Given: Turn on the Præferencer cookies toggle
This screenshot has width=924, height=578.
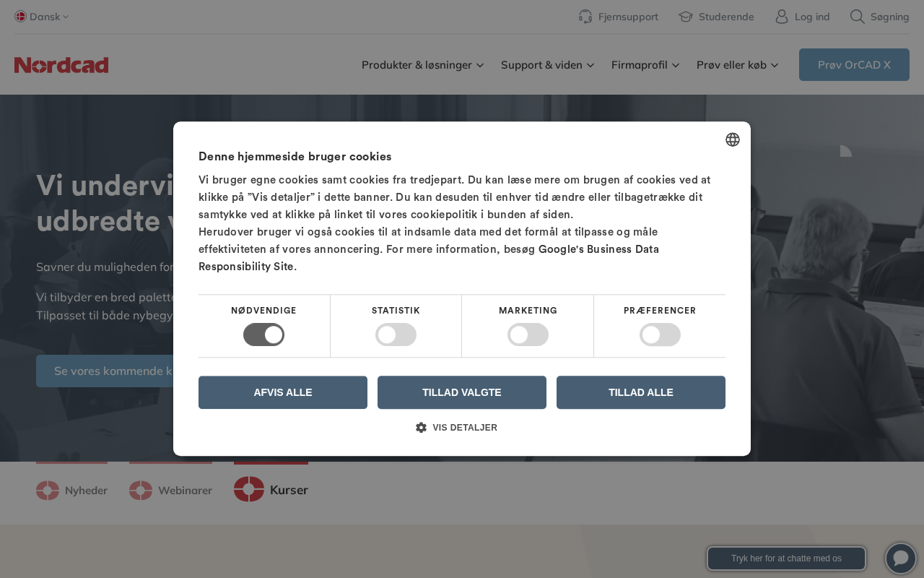Looking at the screenshot, I should click(660, 335).
